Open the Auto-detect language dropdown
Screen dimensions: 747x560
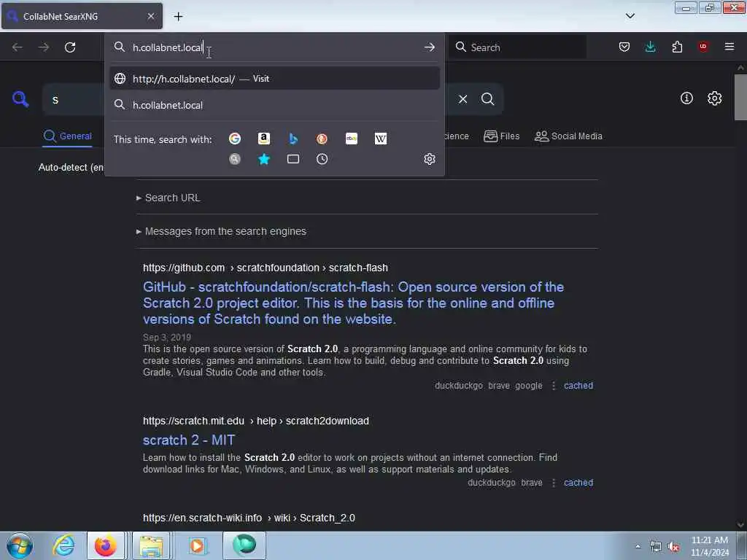tap(71, 167)
